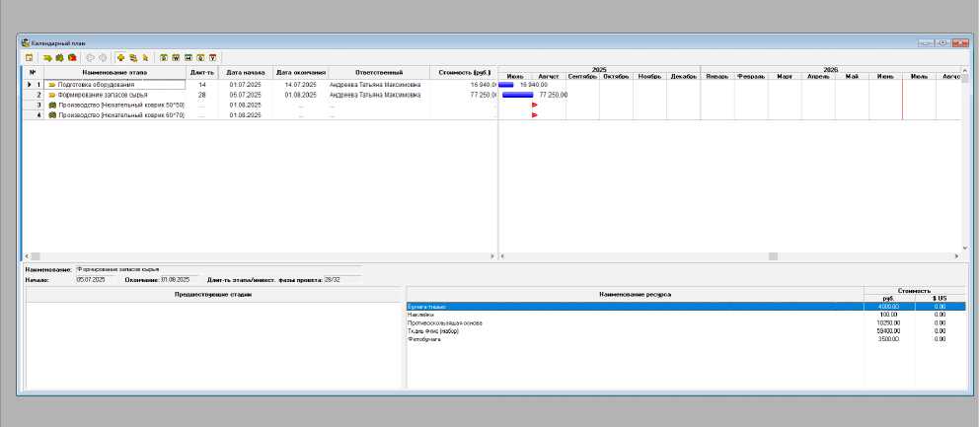
Task: Click the calendar icon at toolbar start
Action: pos(29,57)
